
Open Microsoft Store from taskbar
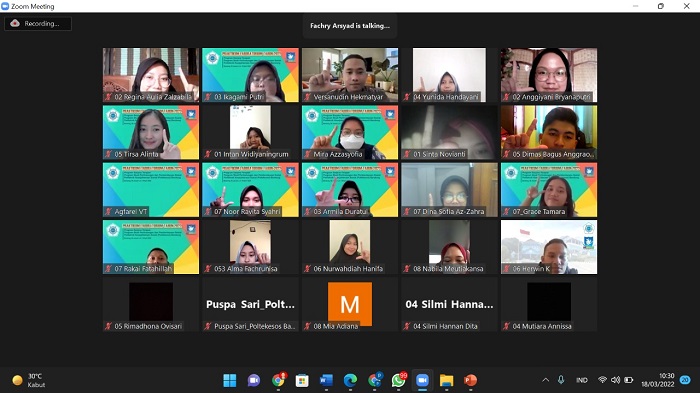coord(302,380)
